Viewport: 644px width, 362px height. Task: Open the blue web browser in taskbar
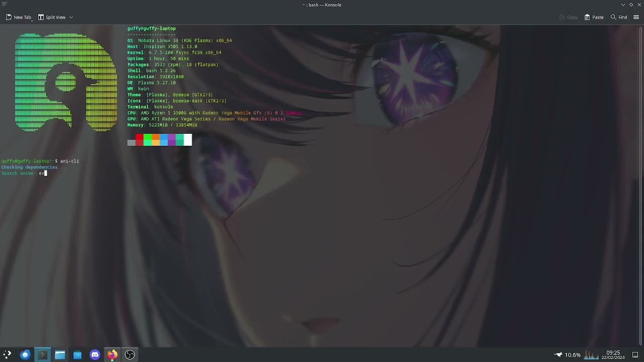click(x=25, y=354)
